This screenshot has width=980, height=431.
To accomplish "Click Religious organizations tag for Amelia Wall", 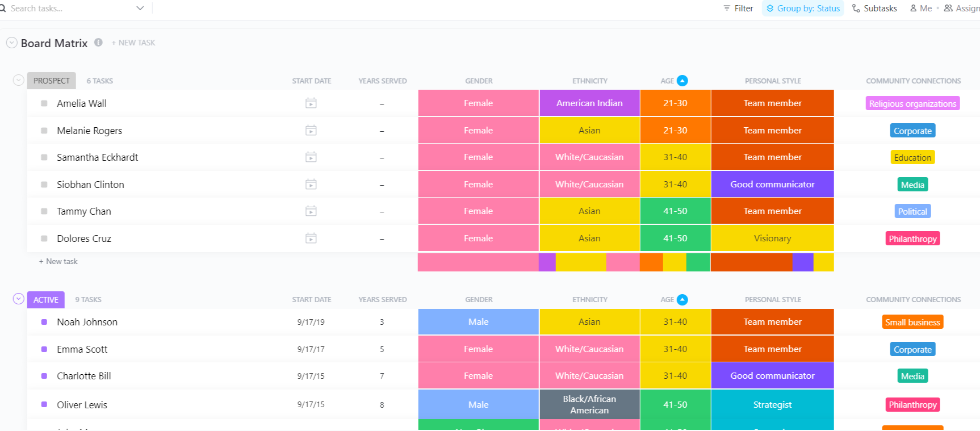I will pos(912,104).
